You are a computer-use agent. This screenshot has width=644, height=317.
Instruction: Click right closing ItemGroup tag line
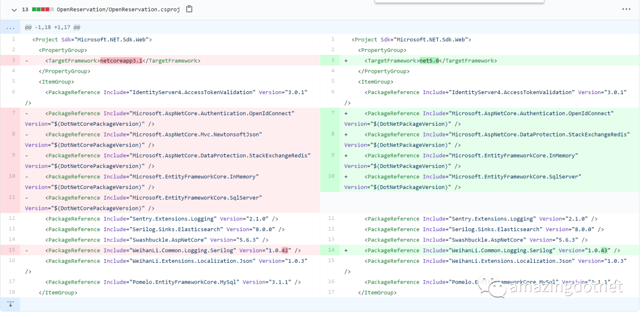click(490, 293)
